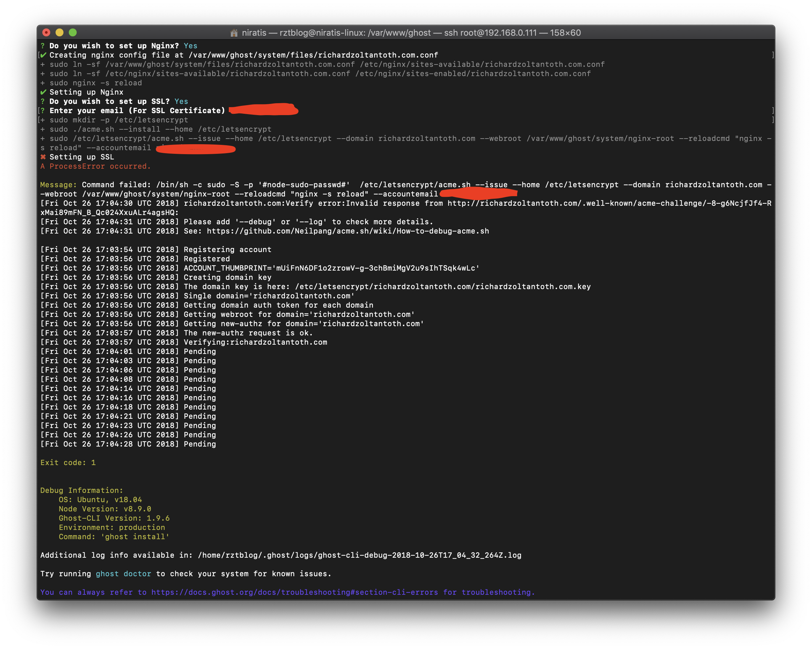The width and height of the screenshot is (812, 649).
Task: Click the 'Ghost-CLI Version: 1.9.6' line
Action: coord(114,518)
